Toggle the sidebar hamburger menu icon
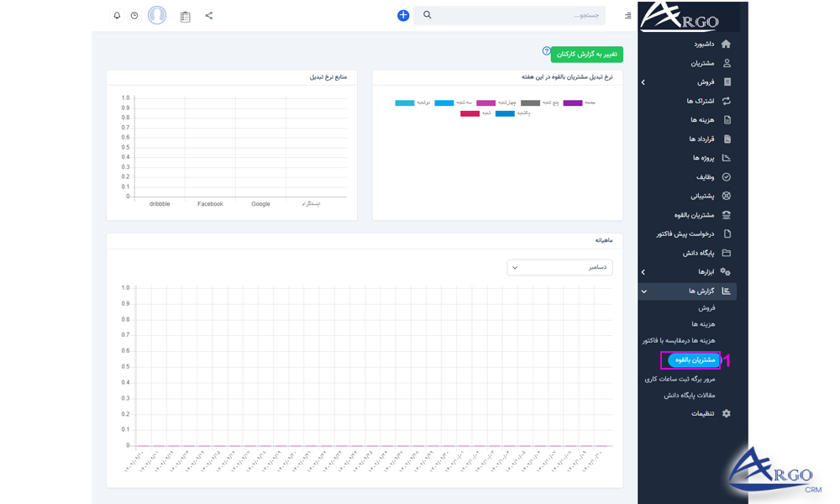This screenshot has width=840, height=504. click(628, 15)
